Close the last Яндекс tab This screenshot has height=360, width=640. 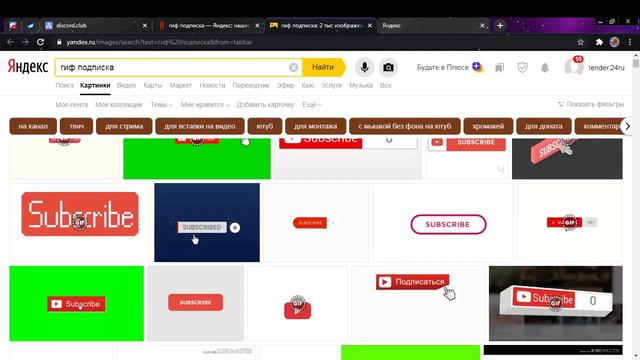pyautogui.click(x=482, y=25)
